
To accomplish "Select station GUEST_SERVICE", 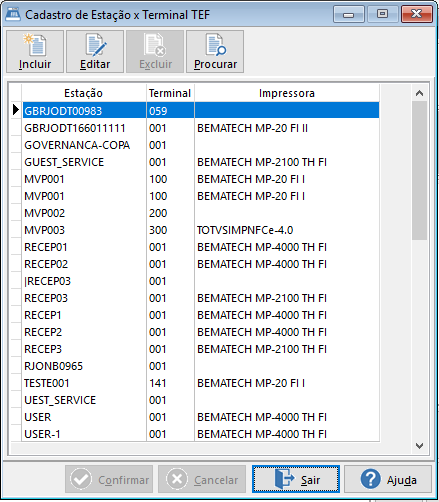I will click(x=84, y=162).
